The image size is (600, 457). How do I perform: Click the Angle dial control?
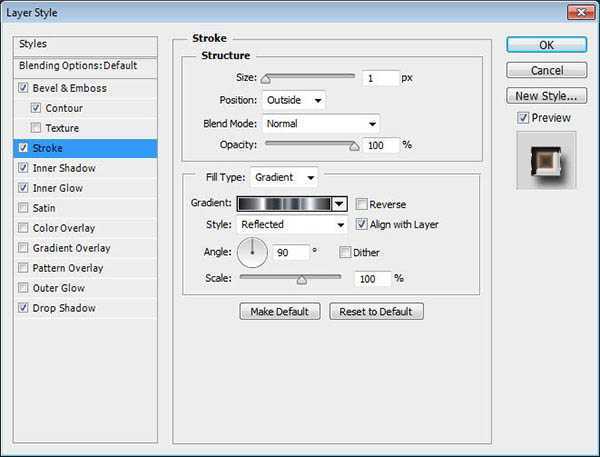(252, 252)
